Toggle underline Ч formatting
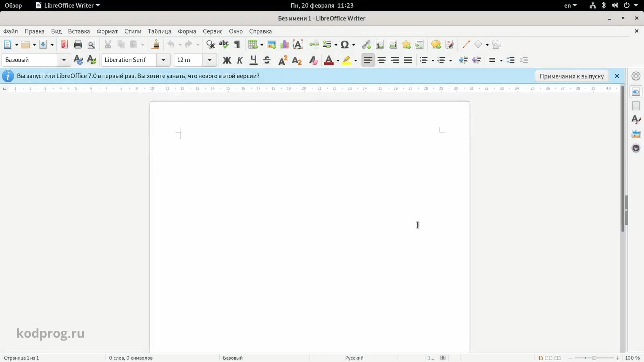This screenshot has height=362, width=644. tap(254, 60)
